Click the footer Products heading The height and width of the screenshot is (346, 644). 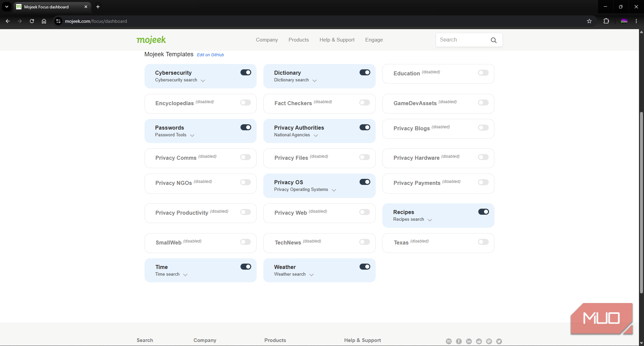coord(275,340)
